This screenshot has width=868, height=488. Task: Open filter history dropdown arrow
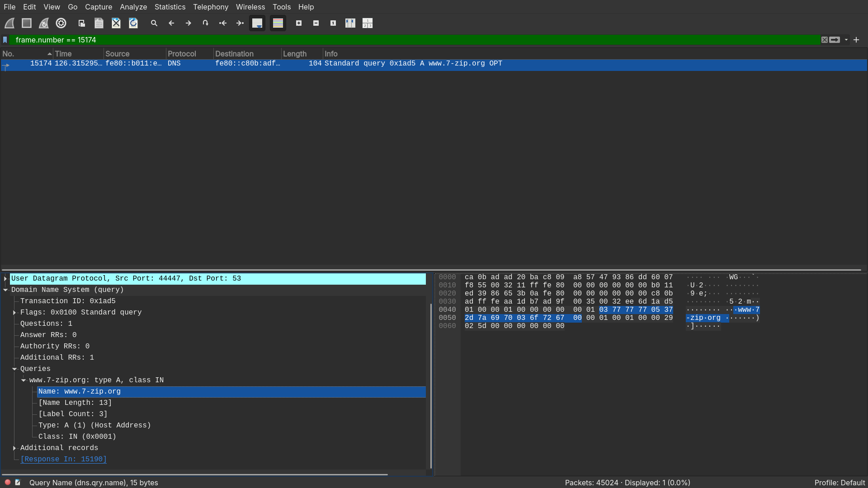coord(846,40)
